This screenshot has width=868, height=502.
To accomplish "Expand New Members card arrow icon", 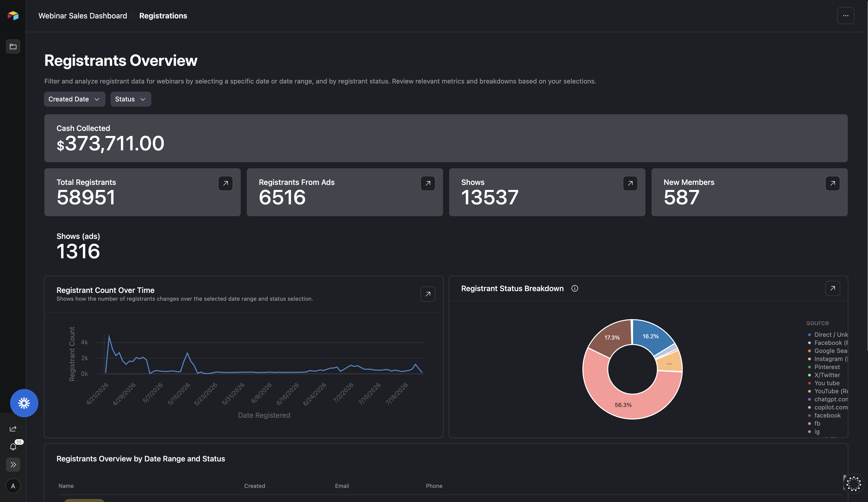I will 832,183.
